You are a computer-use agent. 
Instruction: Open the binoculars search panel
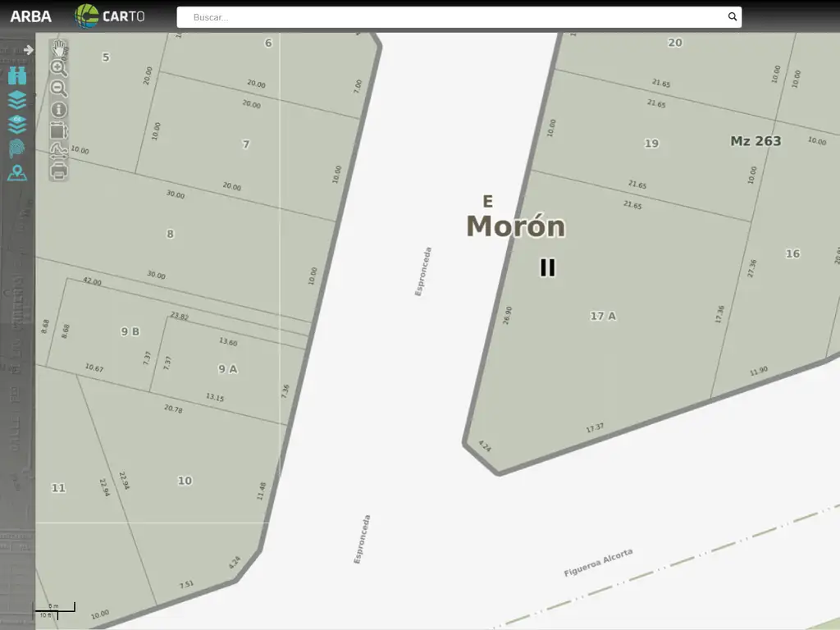tap(17, 76)
